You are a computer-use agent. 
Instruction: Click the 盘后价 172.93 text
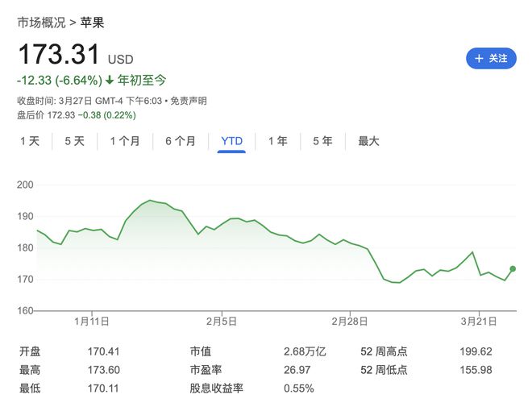tap(46, 115)
